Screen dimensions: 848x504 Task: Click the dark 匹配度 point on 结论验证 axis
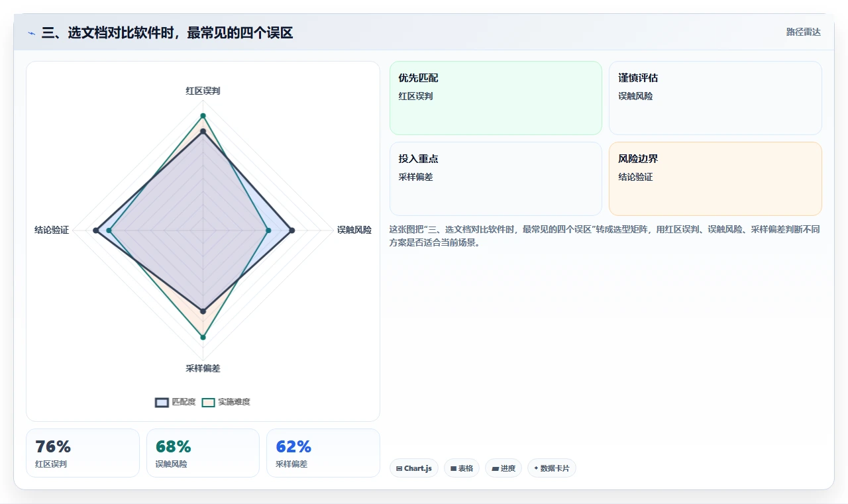click(96, 230)
